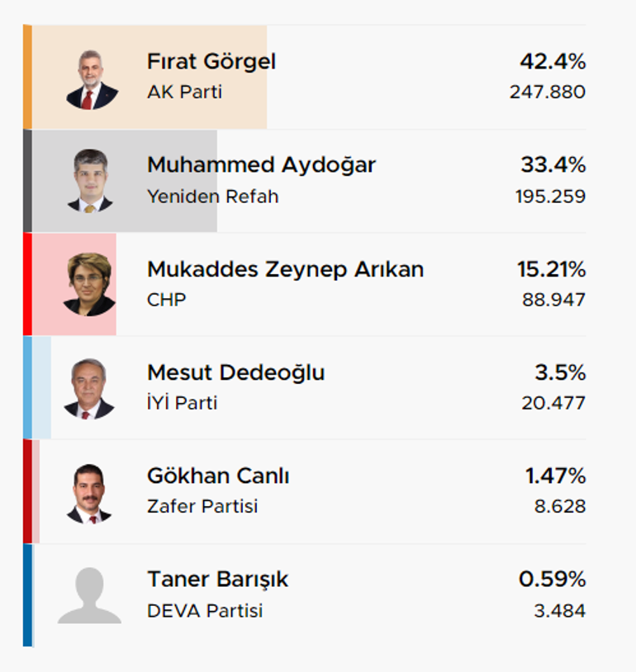Screen dimensions: 636x672
Task: Click the 42.4% vote percentage
Action: [x=553, y=62]
